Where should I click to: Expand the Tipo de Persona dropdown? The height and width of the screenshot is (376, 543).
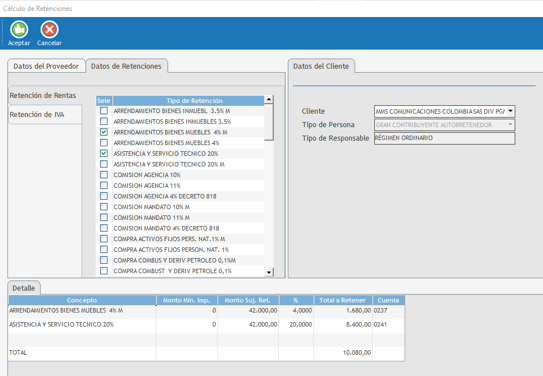[x=510, y=125]
